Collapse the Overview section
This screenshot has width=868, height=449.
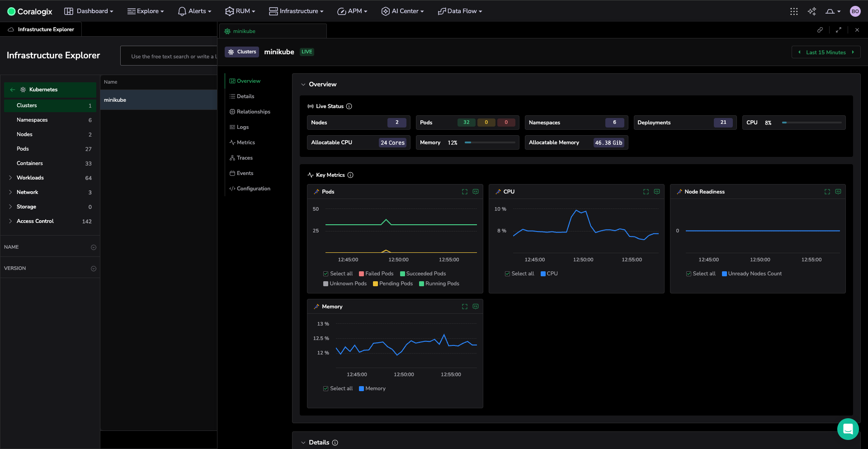303,85
